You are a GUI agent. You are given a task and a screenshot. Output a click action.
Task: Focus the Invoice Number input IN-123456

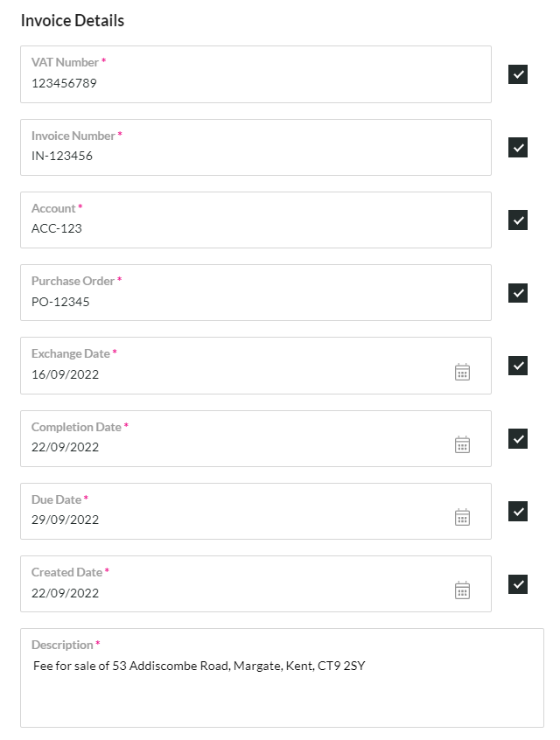click(x=255, y=147)
